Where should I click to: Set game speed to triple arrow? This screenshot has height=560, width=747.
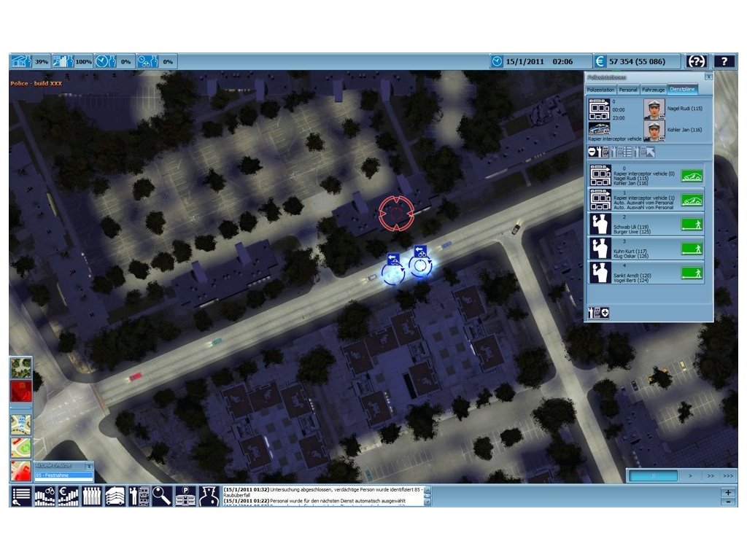coord(728,475)
